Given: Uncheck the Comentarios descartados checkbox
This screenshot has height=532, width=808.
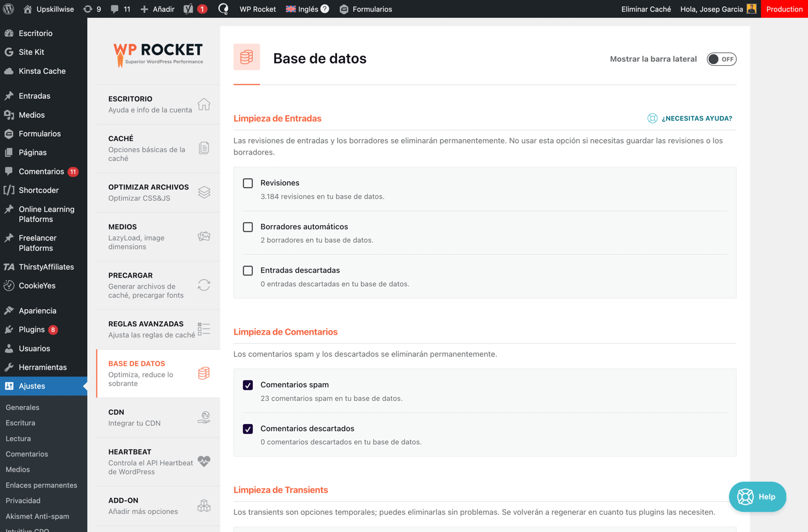Looking at the screenshot, I should click(x=248, y=429).
